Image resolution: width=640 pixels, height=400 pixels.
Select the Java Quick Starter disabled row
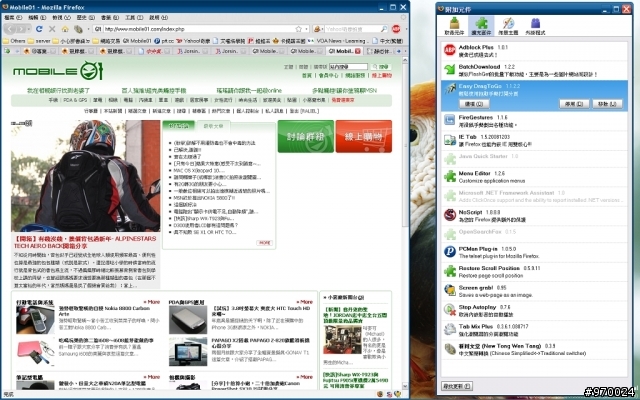[534, 159]
